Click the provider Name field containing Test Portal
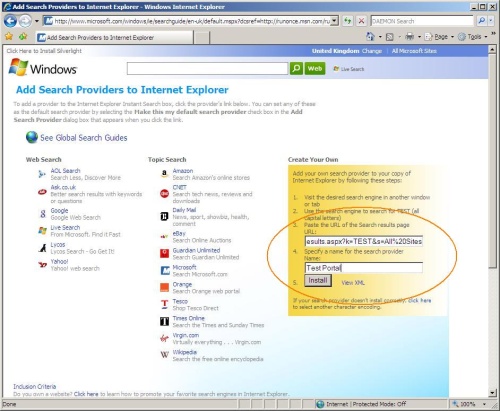Viewport: 500px width, 411px height. 364,268
